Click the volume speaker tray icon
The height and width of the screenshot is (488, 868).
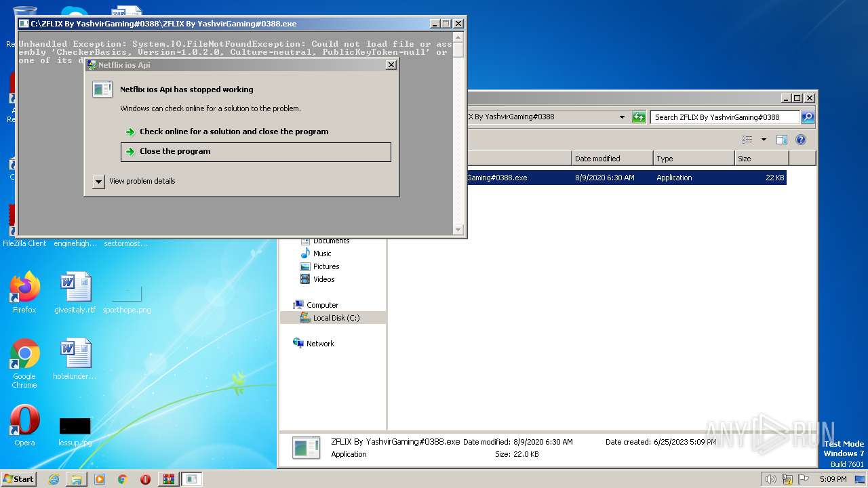pyautogui.click(x=771, y=479)
